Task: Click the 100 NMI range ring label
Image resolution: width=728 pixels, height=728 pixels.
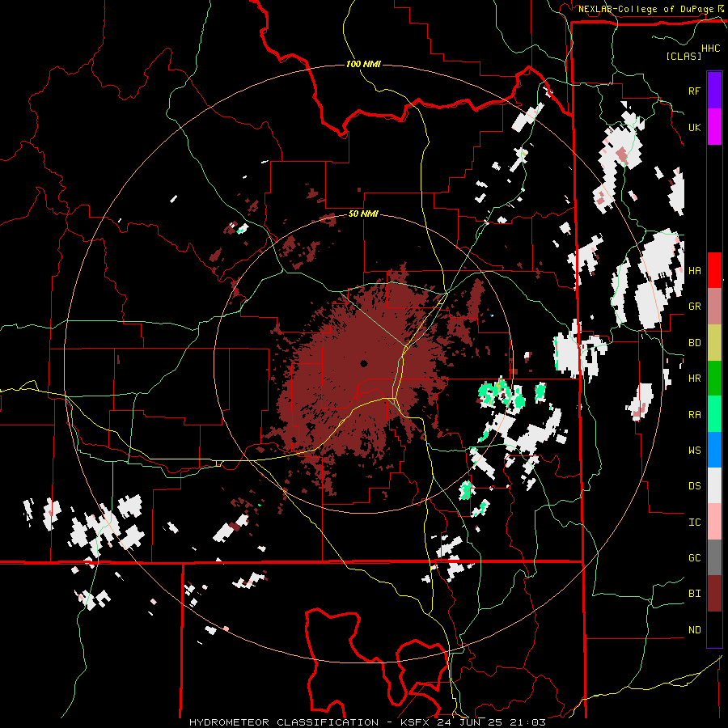Action: click(x=363, y=64)
